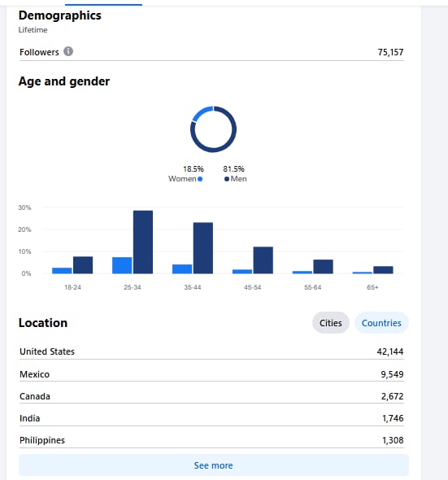This screenshot has width=448, height=480.
Task: Switch location view to Countries
Action: click(x=381, y=323)
